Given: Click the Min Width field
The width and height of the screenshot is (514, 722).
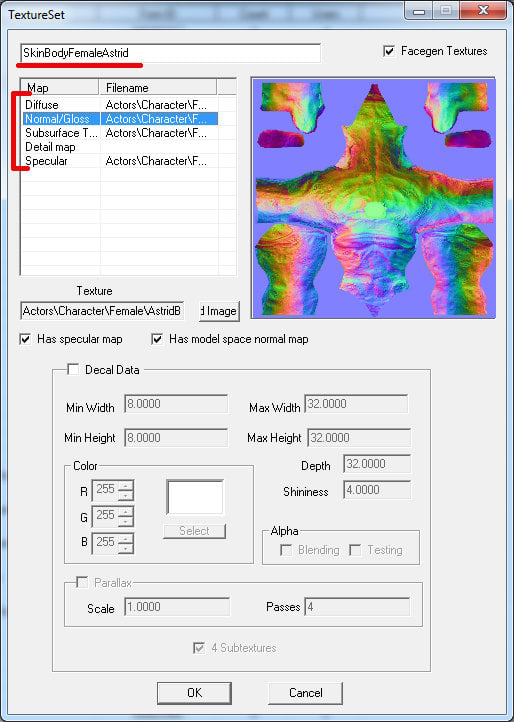Looking at the screenshot, I should [176, 404].
